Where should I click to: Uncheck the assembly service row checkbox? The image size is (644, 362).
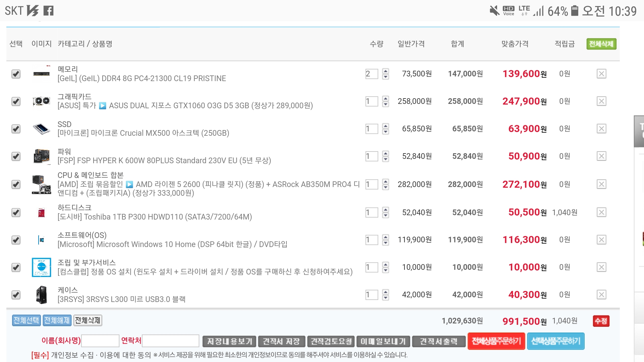[16, 267]
